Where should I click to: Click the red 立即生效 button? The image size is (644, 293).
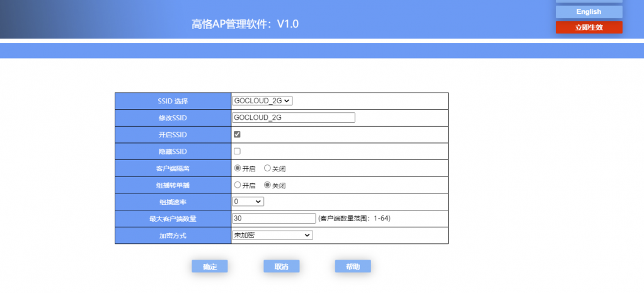(589, 27)
